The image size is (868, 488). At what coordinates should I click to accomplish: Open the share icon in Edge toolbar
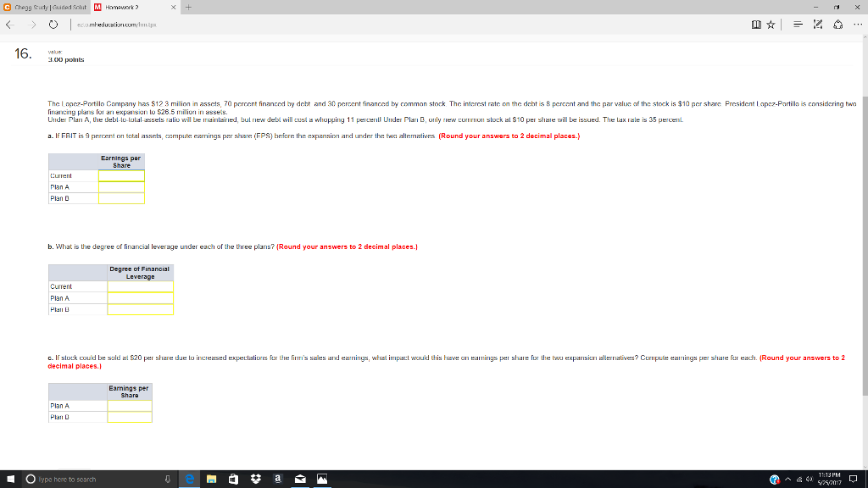tap(838, 25)
